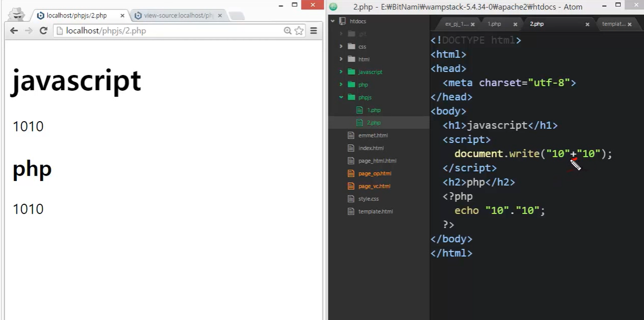Click the Atom app icon in title bar
This screenshot has width=644, height=320.
coord(333,7)
